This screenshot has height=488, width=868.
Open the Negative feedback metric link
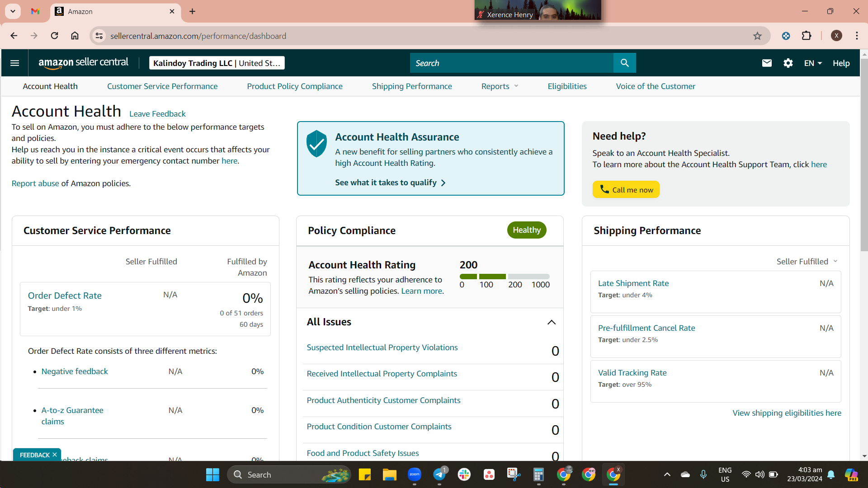pos(75,371)
